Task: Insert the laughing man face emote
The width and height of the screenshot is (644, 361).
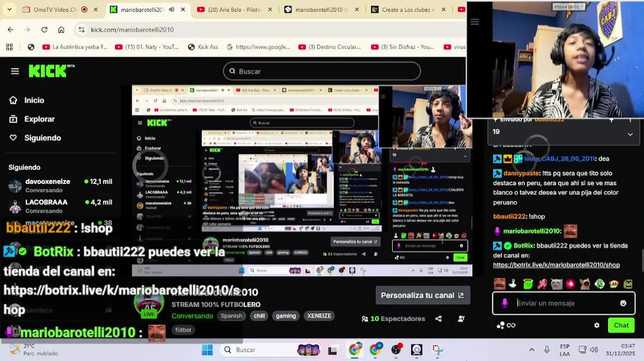Action: tap(499, 284)
